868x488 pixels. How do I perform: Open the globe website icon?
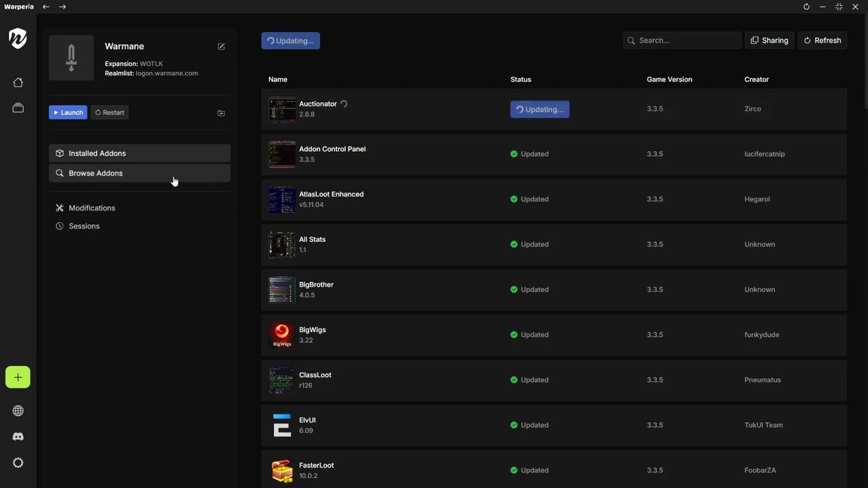pos(18,411)
